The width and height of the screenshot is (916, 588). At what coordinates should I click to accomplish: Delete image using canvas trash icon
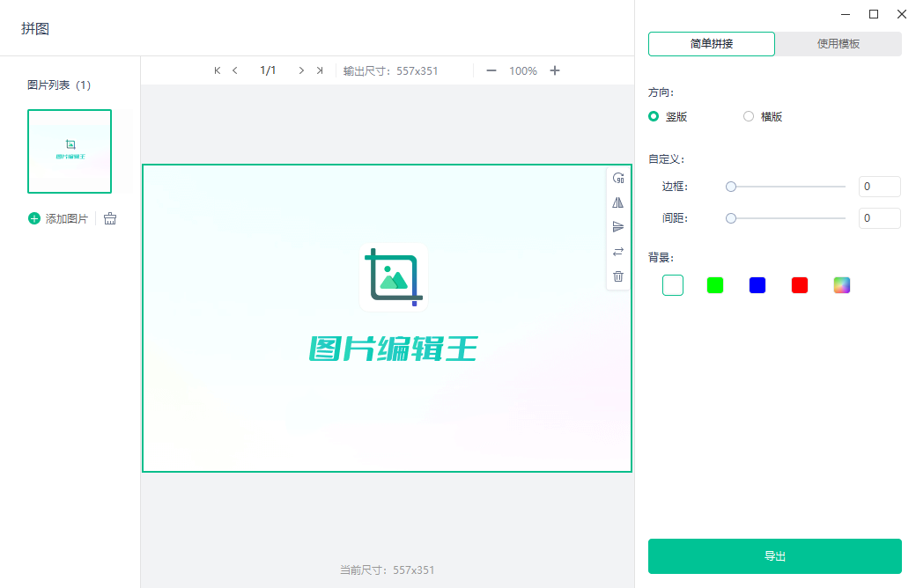pyautogui.click(x=618, y=276)
